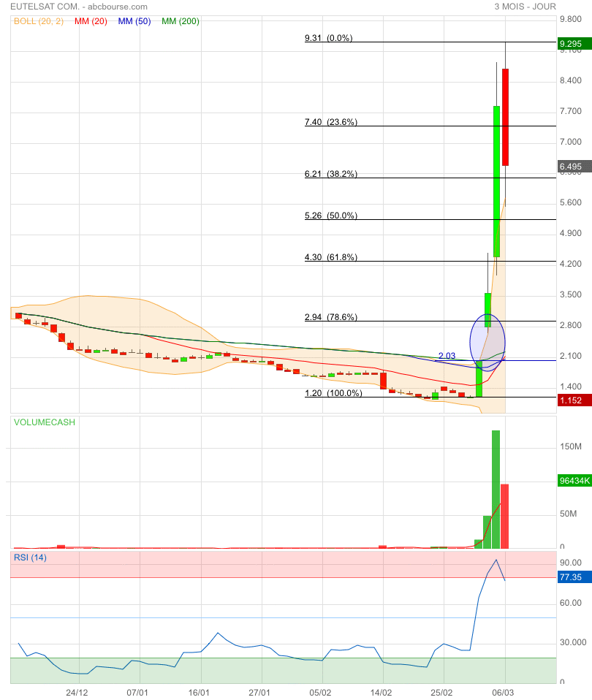Select the red MM (20) legend entry
The height and width of the screenshot is (700, 592).
coord(91,21)
